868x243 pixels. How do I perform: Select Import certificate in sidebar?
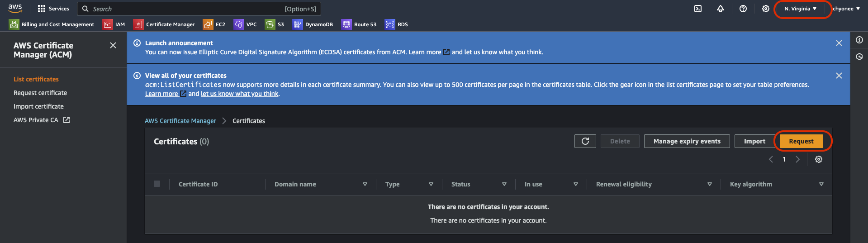tap(38, 106)
